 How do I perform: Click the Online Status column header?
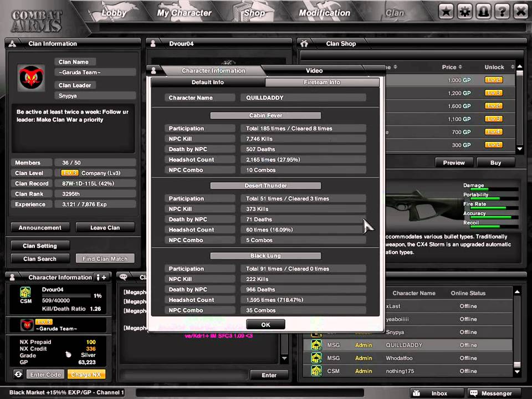coord(468,293)
